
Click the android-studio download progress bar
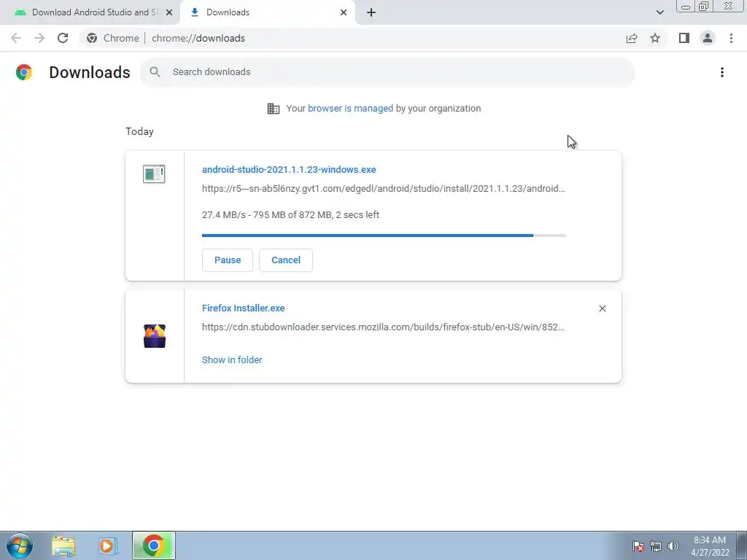(384, 236)
